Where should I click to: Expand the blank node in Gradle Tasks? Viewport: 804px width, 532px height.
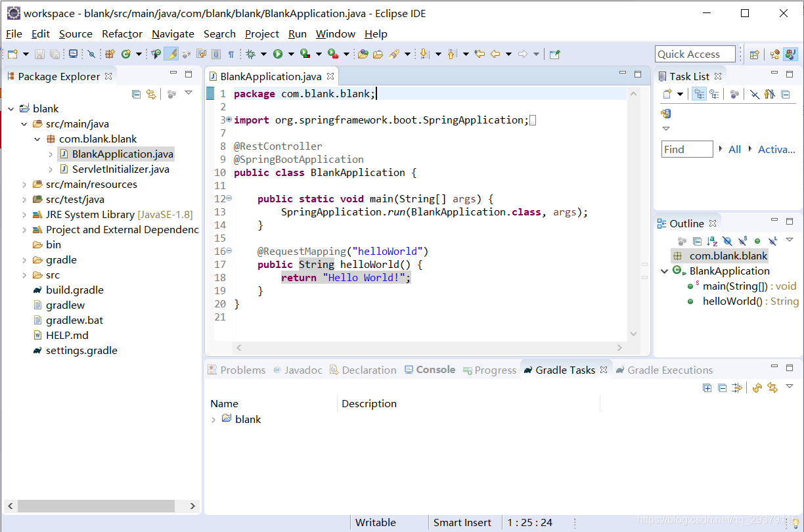point(213,419)
